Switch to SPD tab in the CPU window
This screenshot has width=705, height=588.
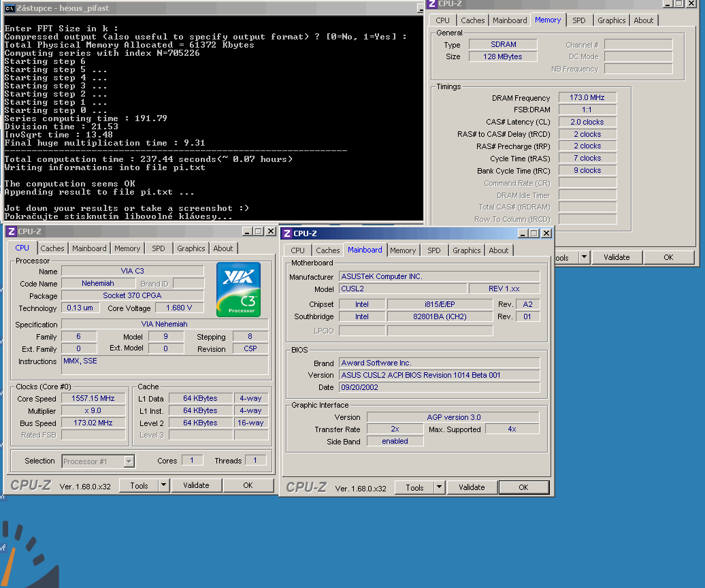point(159,248)
